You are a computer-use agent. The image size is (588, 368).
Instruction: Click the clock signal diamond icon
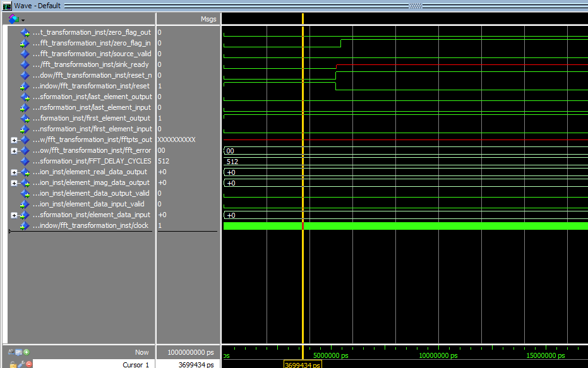coord(25,225)
